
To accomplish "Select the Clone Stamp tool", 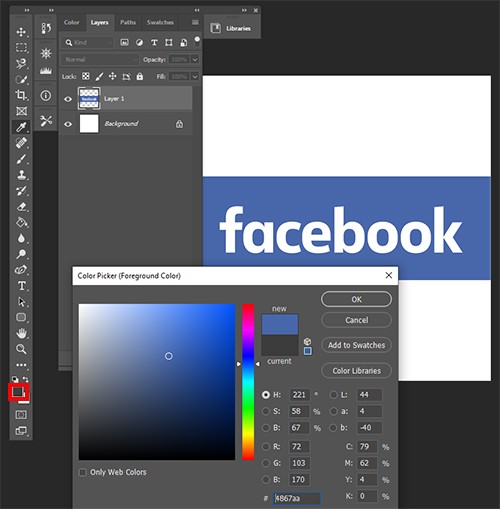I will click(21, 175).
